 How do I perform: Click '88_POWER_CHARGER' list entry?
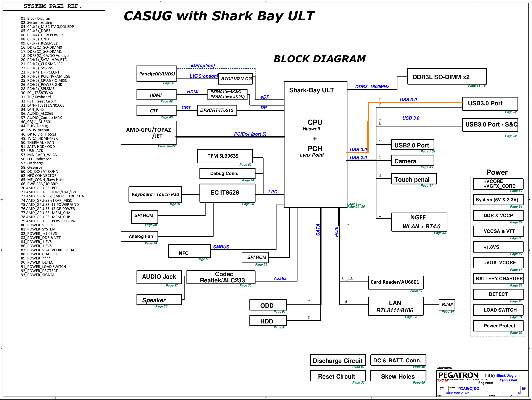[x=40, y=254]
